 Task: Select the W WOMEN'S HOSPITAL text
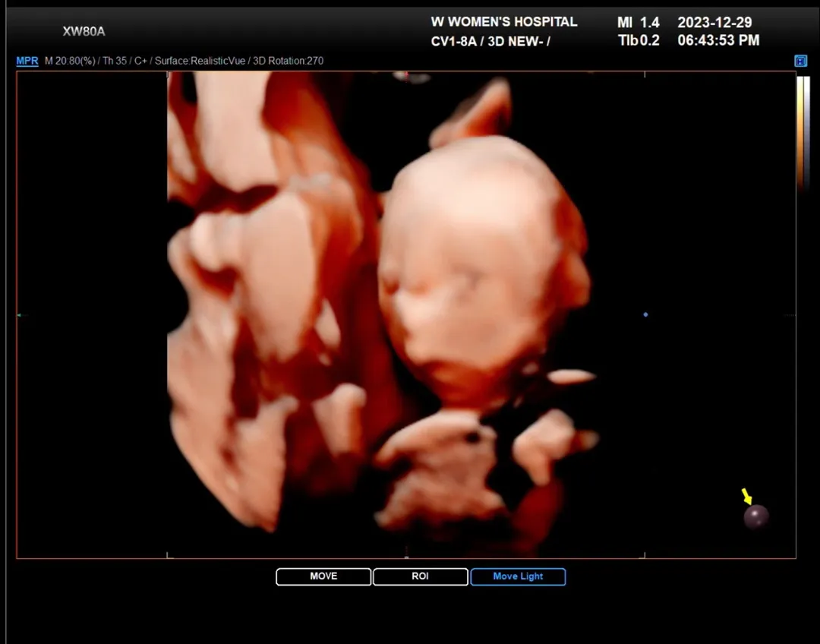click(x=503, y=22)
